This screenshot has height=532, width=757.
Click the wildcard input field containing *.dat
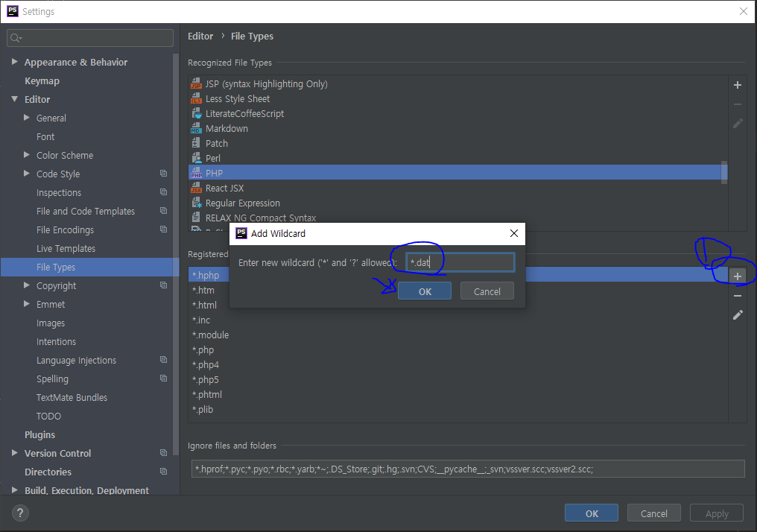tap(460, 262)
